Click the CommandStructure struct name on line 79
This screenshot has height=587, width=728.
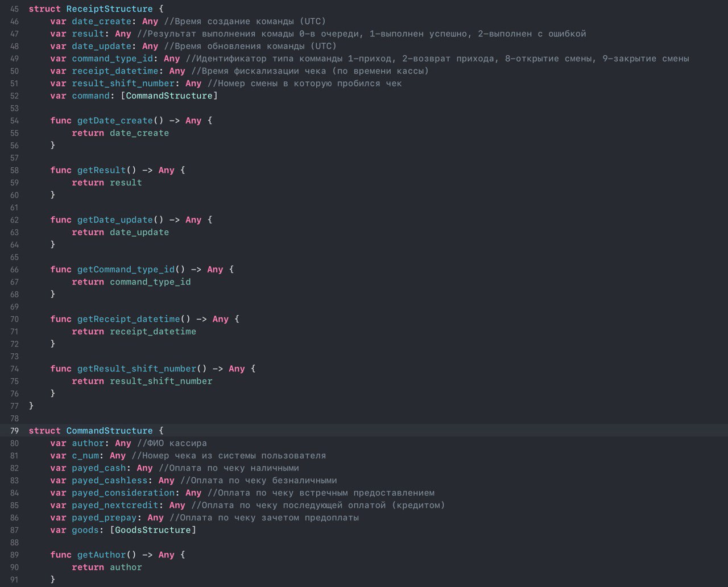109,431
